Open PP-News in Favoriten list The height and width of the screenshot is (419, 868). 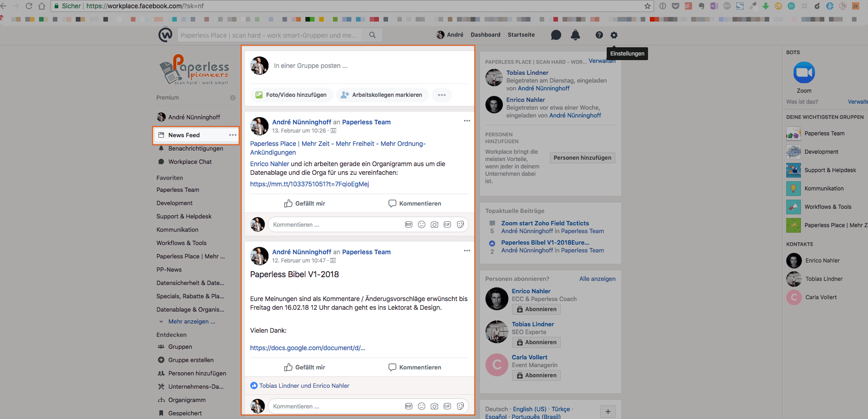click(x=169, y=269)
